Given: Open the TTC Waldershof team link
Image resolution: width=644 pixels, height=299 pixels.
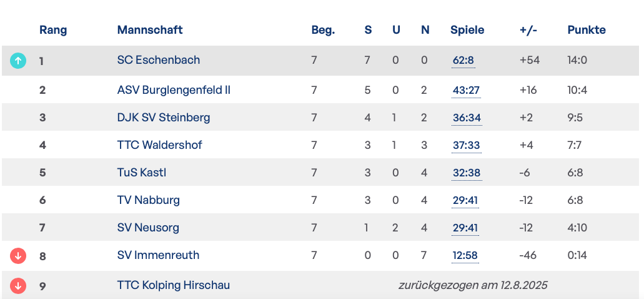Looking at the screenshot, I should [160, 145].
